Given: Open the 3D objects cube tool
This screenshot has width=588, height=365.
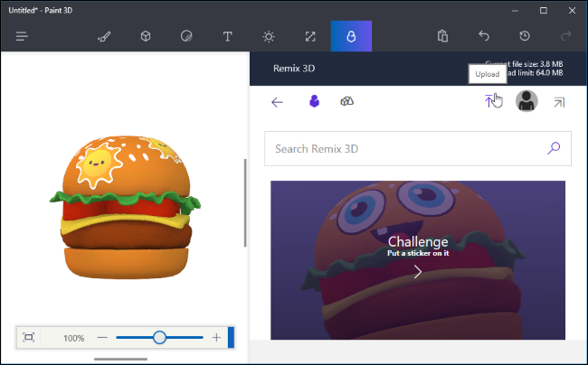Looking at the screenshot, I should tap(146, 36).
